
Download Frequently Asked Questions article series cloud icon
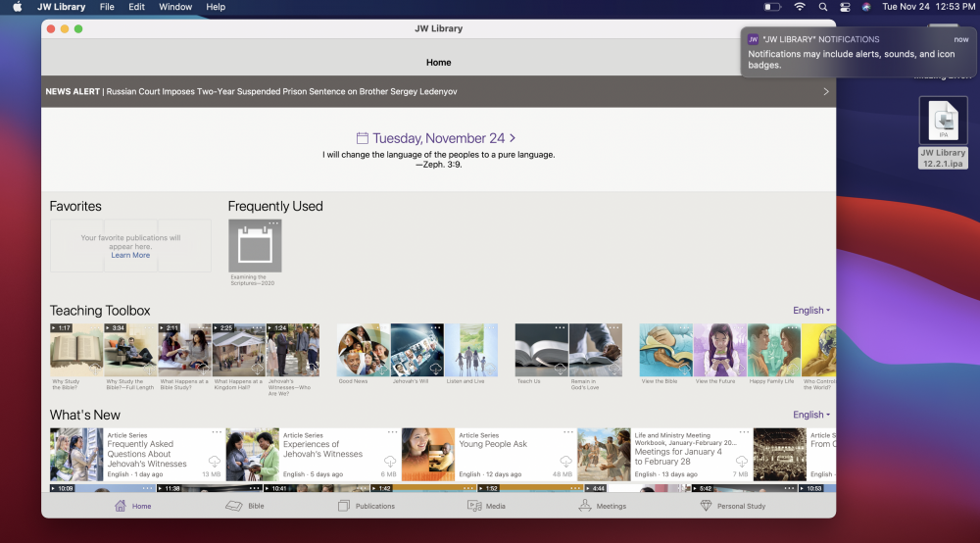coord(215,461)
